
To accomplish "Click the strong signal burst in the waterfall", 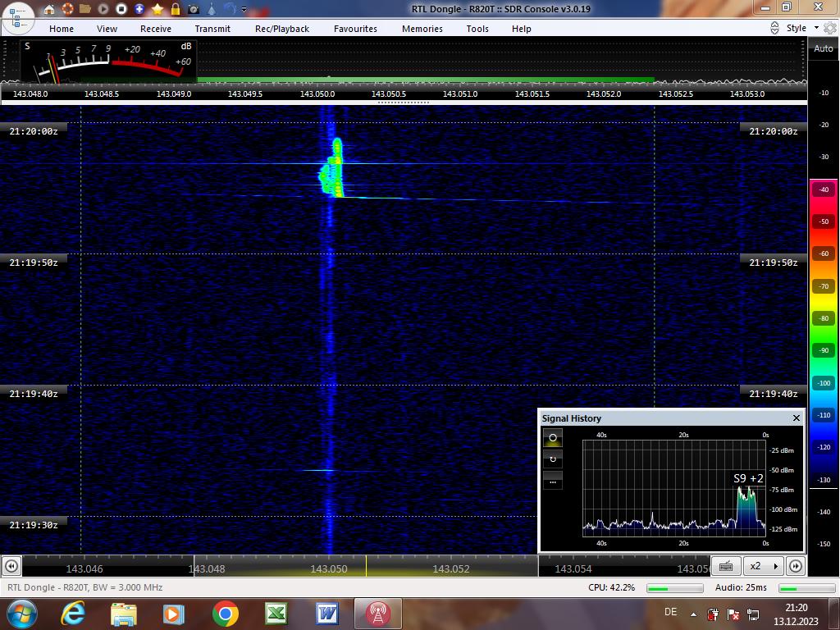I will click(x=332, y=169).
